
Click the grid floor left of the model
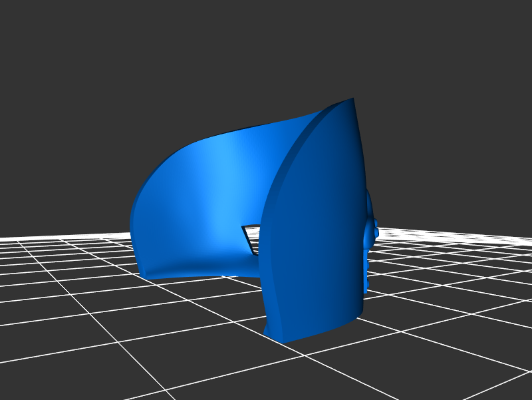66,280
